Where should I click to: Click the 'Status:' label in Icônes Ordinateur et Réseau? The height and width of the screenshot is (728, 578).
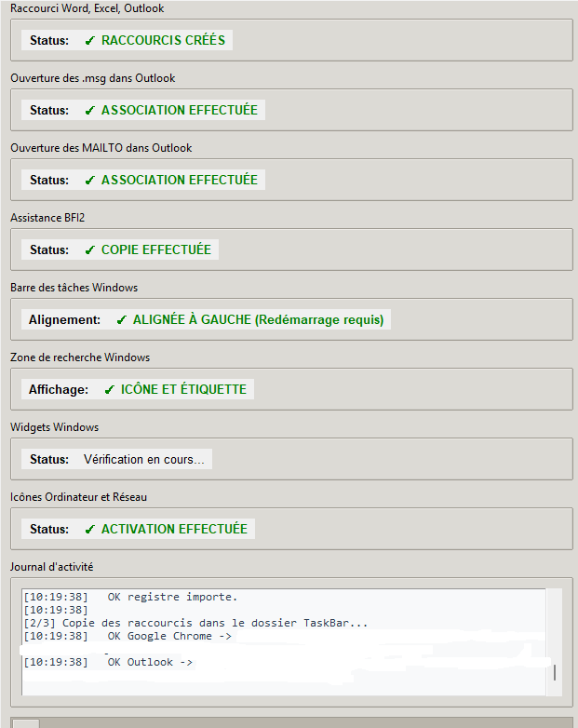point(49,529)
